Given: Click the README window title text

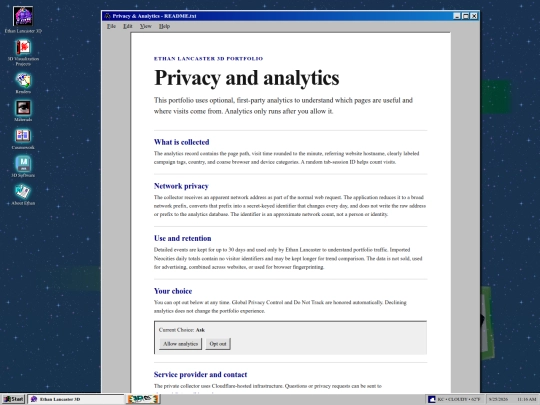Looking at the screenshot, I should (x=154, y=16).
